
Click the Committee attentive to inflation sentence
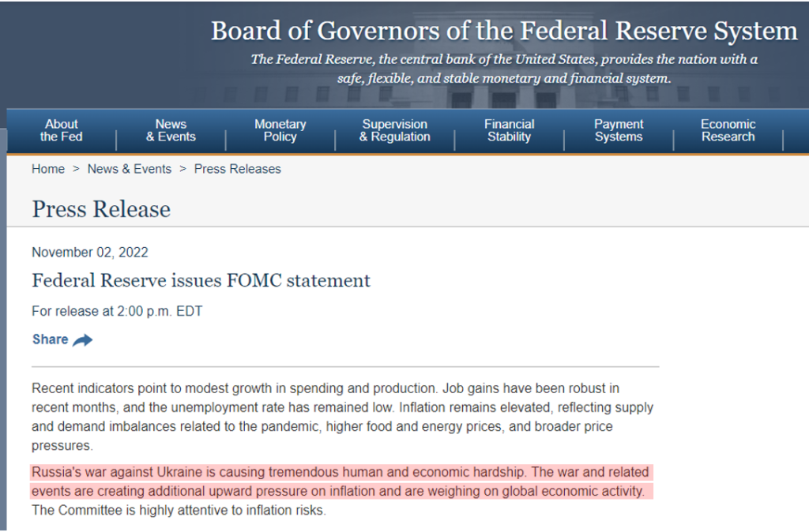tap(179, 511)
